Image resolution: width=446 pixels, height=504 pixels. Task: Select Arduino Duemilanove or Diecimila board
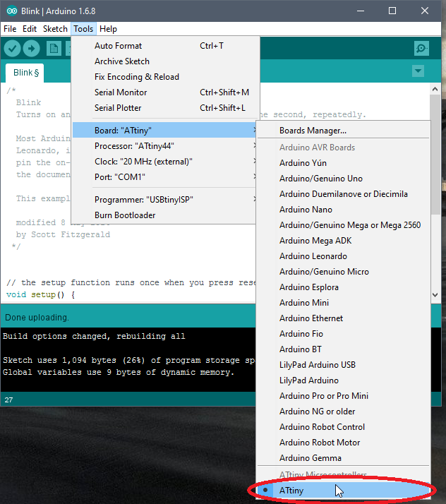(x=344, y=194)
